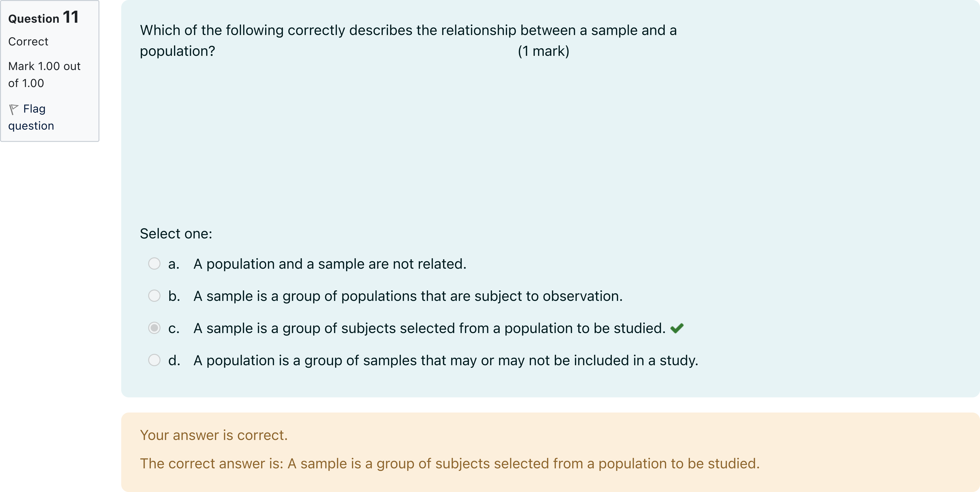The height and width of the screenshot is (492, 980).
Task: Click the "Correct" status label in sidebar
Action: pos(28,41)
